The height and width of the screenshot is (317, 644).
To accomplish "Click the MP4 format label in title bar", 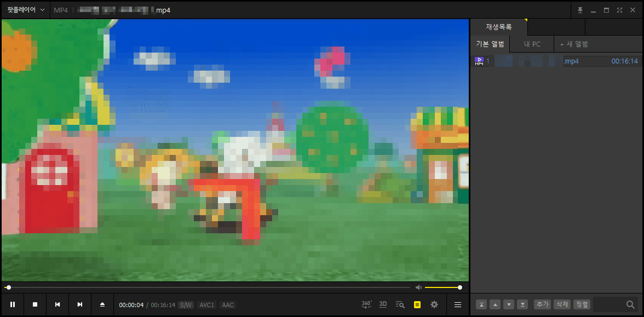I will click(x=61, y=10).
